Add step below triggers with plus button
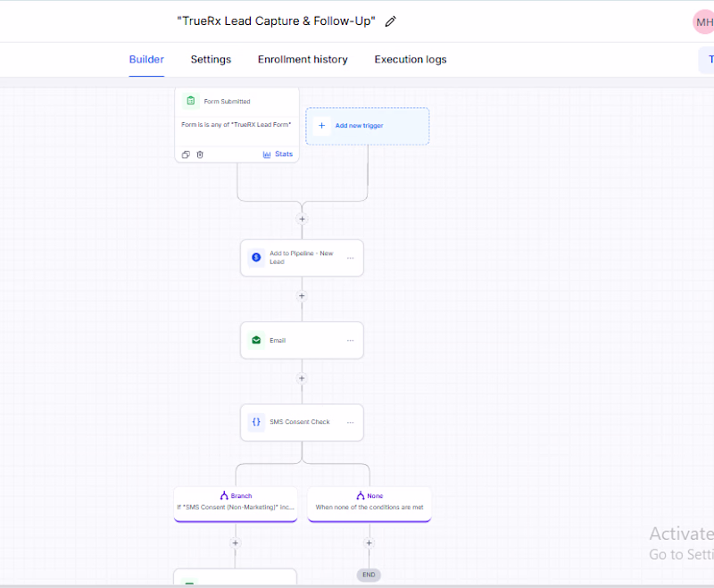This screenshot has height=588, width=714. [302, 219]
